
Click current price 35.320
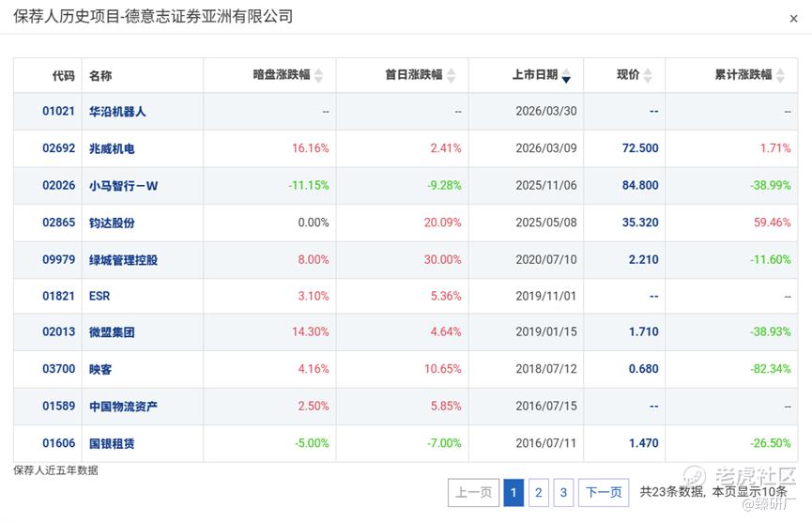tap(640, 223)
